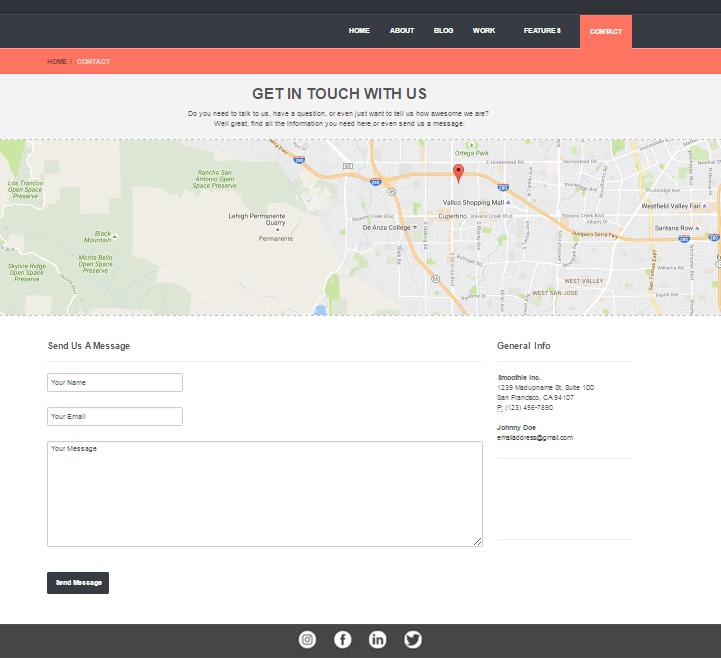
Task: Open the FEATURES nav item
Action: coord(542,31)
